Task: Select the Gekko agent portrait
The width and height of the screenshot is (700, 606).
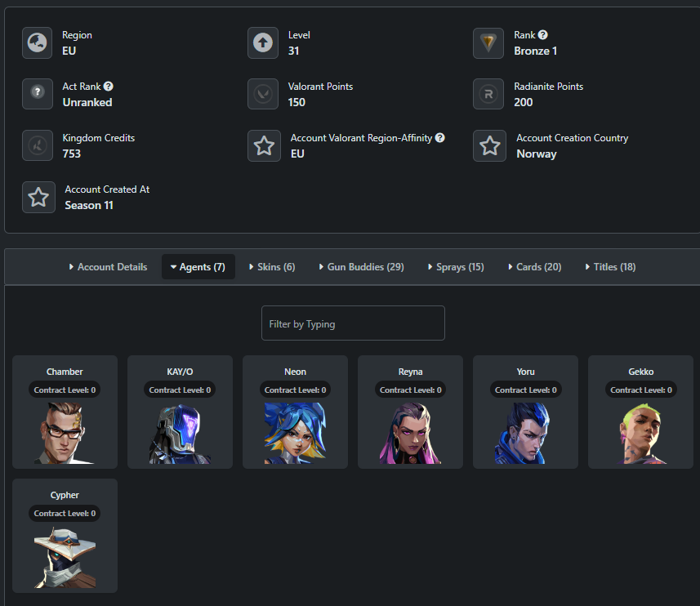Action: tap(640, 433)
